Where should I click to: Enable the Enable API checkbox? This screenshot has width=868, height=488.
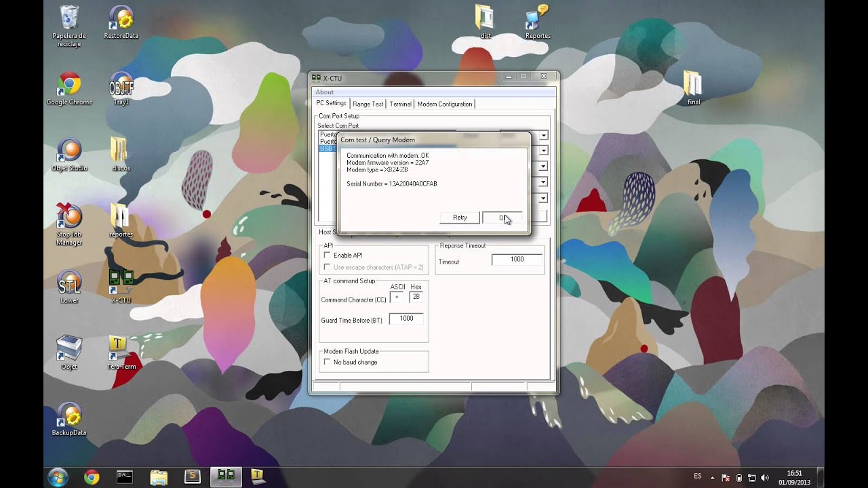[327, 255]
